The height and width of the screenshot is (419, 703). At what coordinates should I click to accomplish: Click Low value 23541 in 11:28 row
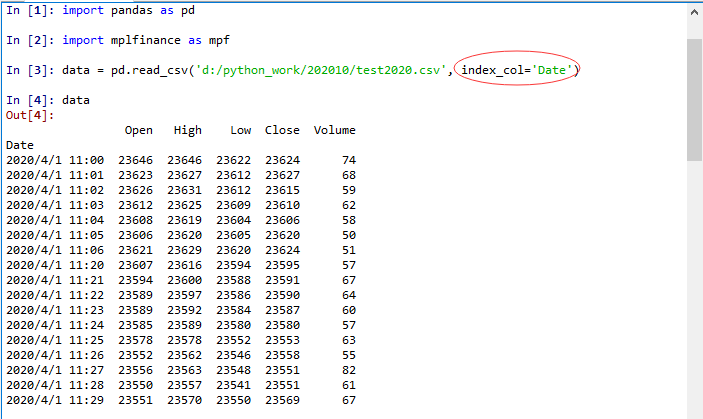click(234, 385)
